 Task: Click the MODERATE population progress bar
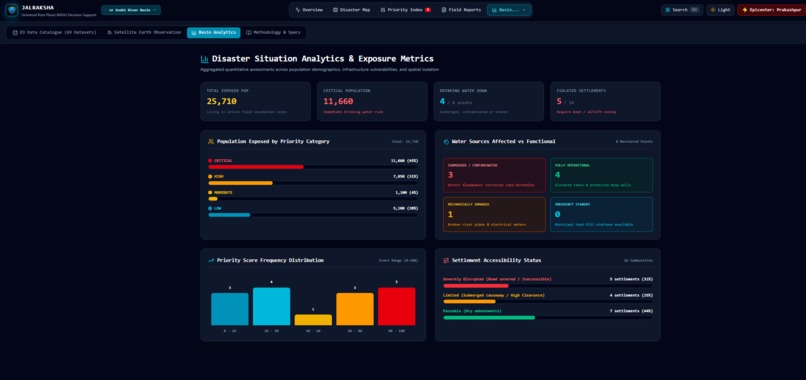click(313, 199)
